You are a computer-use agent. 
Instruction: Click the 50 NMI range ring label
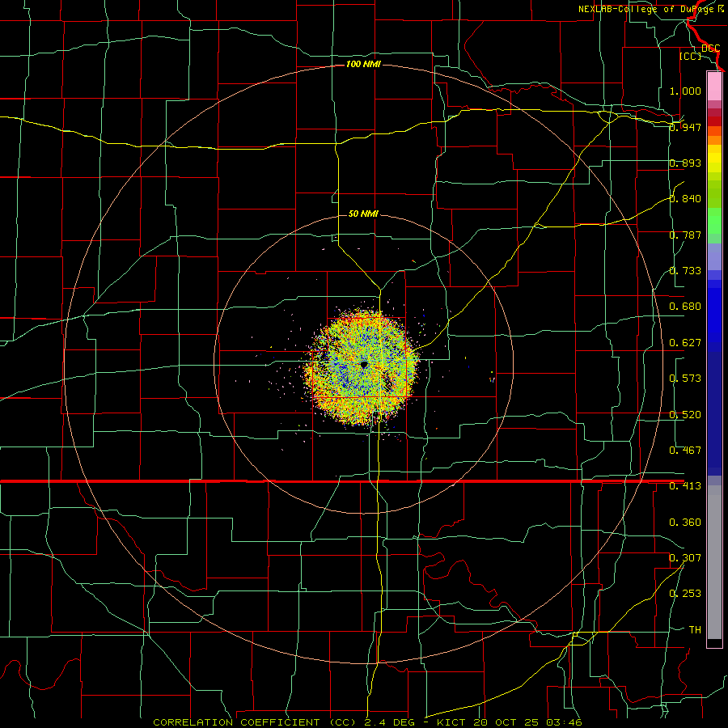[x=363, y=214]
